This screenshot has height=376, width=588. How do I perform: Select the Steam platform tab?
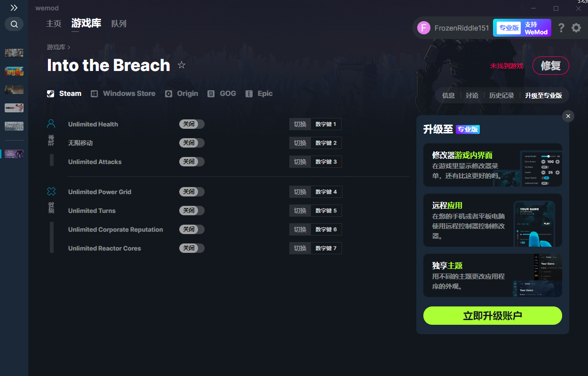click(64, 94)
